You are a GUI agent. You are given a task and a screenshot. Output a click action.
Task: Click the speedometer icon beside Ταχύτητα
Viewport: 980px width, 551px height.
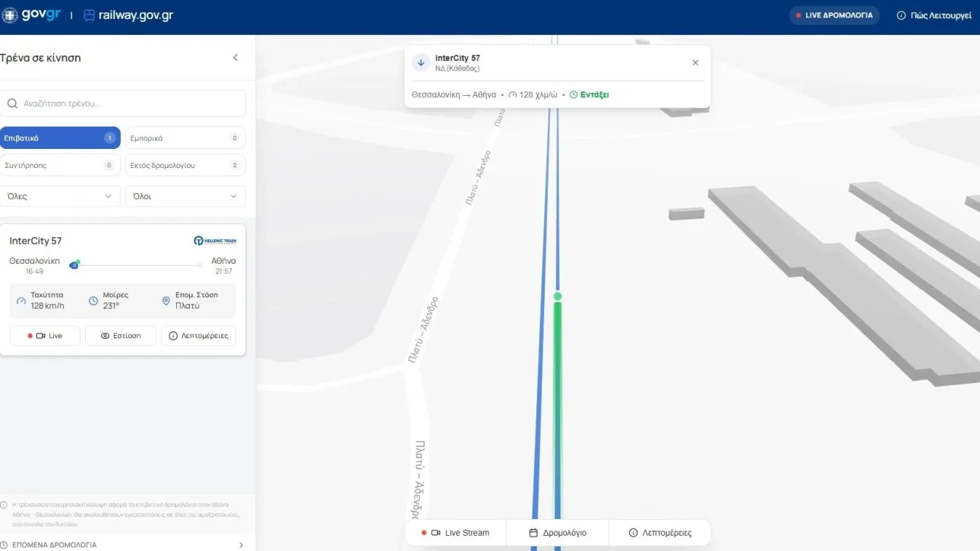click(x=21, y=301)
